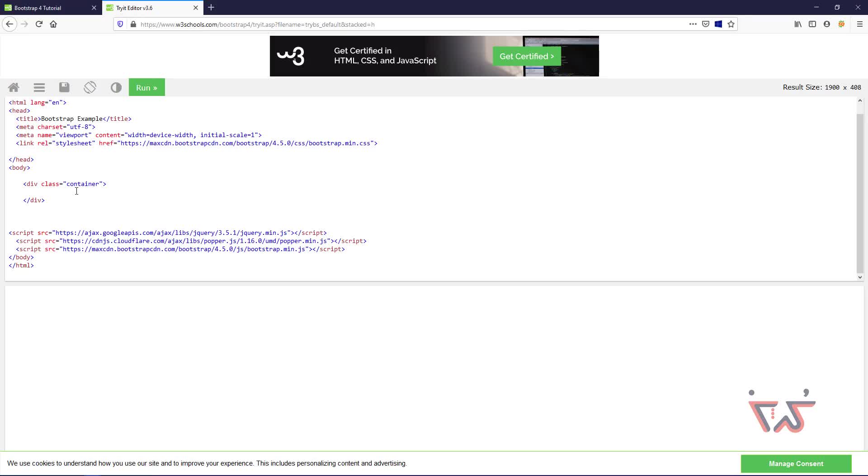Save page to Pocket

click(x=706, y=24)
